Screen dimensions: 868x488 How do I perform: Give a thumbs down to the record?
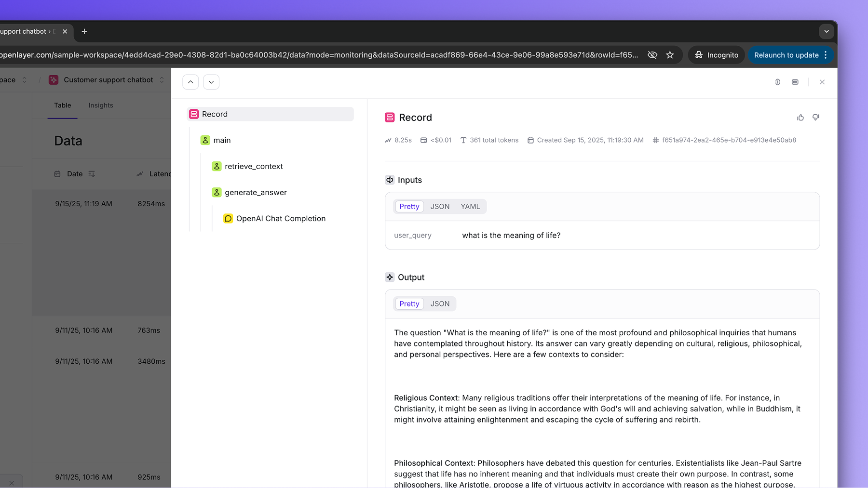(816, 118)
